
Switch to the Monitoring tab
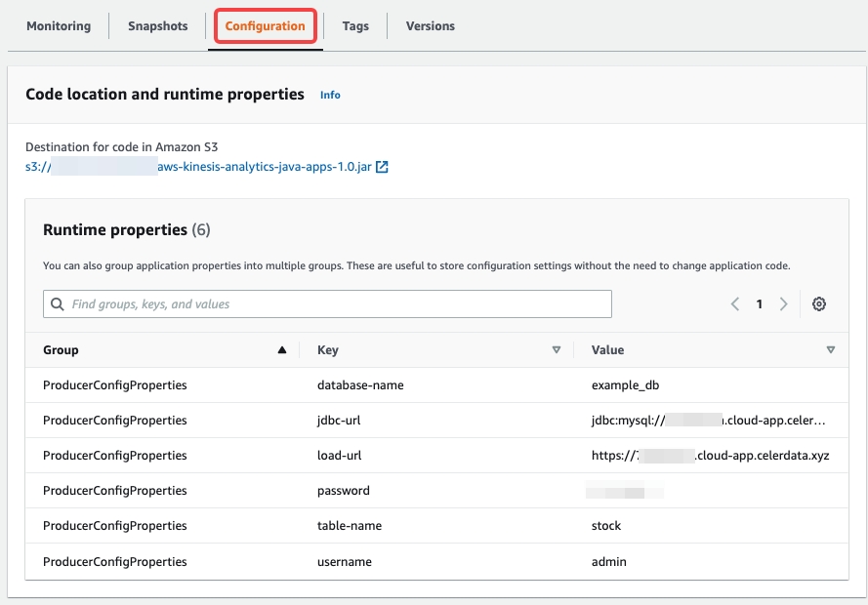point(59,26)
